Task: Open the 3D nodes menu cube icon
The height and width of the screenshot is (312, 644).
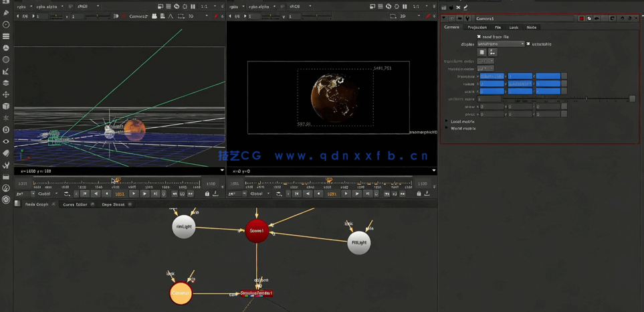Action: coord(6,106)
